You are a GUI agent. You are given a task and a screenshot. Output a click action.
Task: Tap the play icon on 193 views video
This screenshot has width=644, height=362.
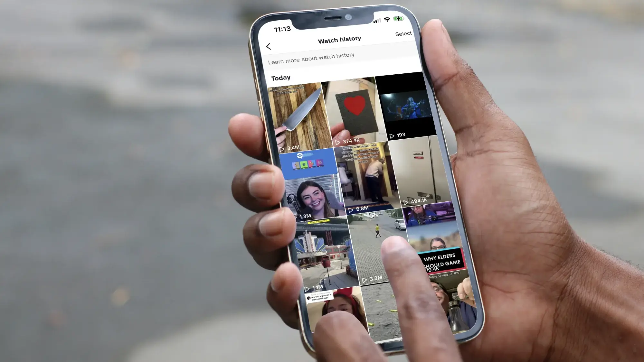coord(390,135)
